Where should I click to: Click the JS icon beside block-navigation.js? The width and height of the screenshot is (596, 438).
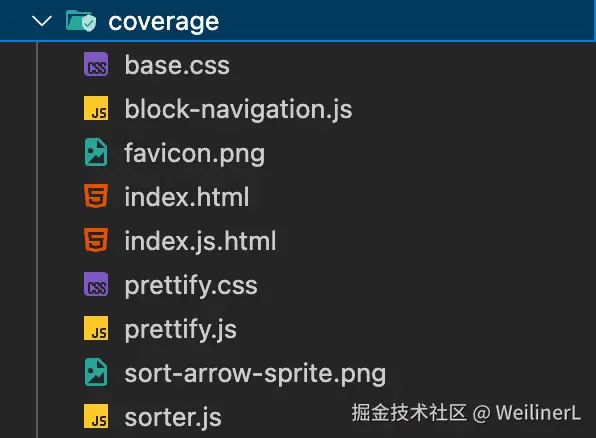96,108
